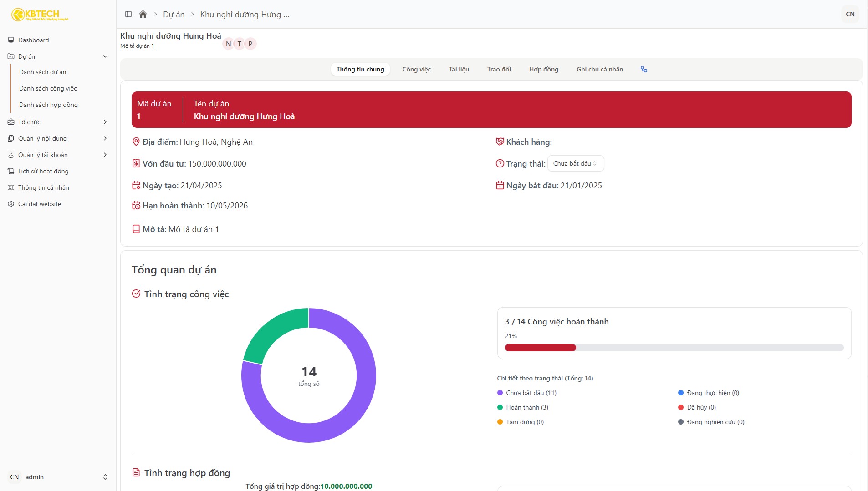Toggle the sidebar panel icon

coord(128,14)
